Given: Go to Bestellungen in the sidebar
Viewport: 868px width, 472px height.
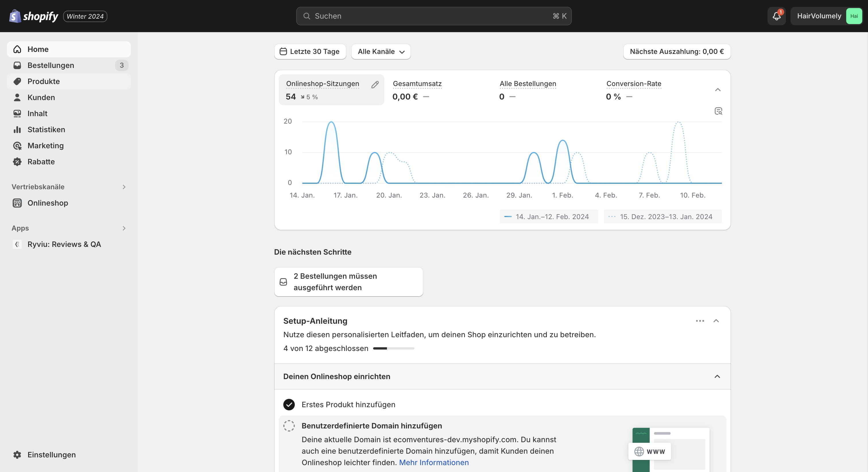Looking at the screenshot, I should point(51,65).
